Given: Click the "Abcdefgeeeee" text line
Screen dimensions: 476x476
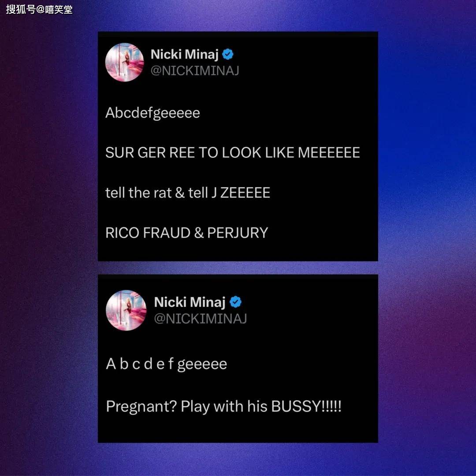Looking at the screenshot, I should pyautogui.click(x=152, y=114).
